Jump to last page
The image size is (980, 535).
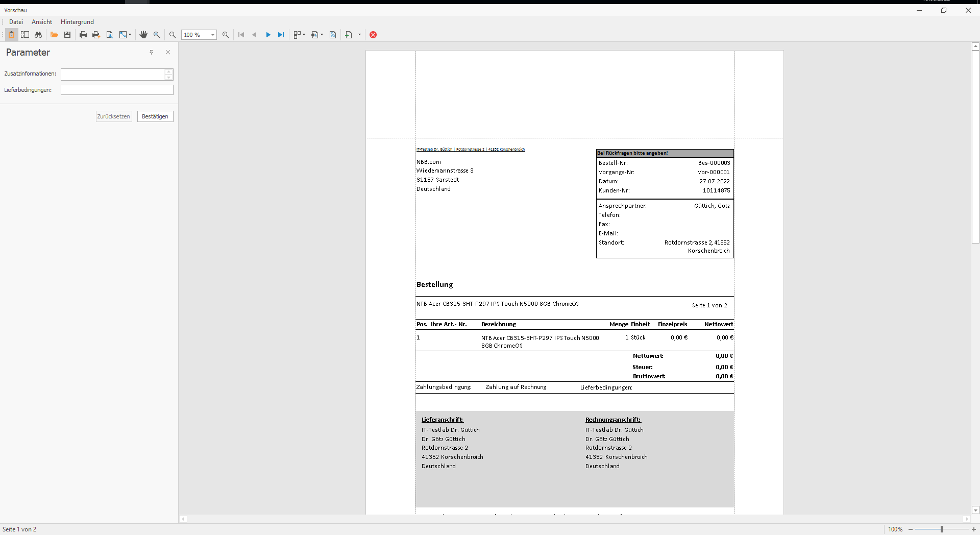coord(281,35)
